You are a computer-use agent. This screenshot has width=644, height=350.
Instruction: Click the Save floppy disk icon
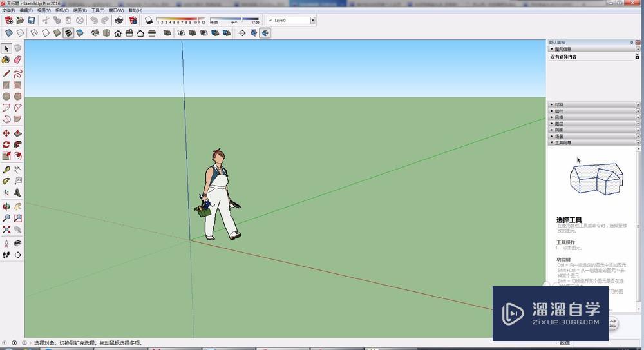point(31,20)
